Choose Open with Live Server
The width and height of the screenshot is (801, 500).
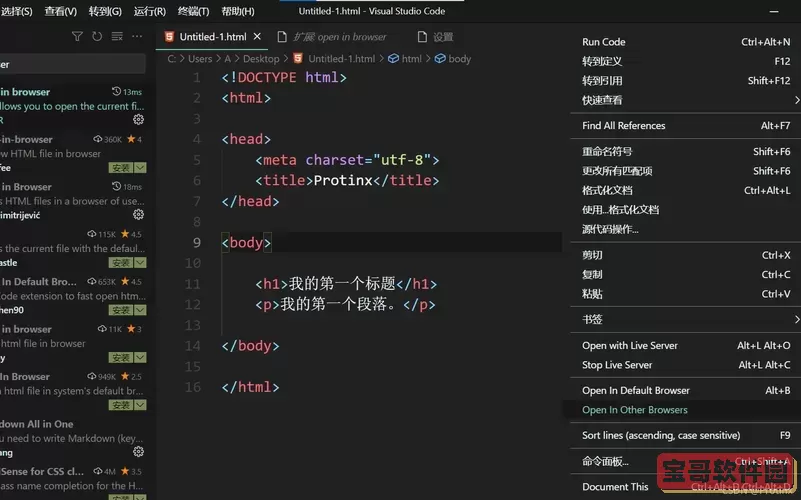(685, 346)
